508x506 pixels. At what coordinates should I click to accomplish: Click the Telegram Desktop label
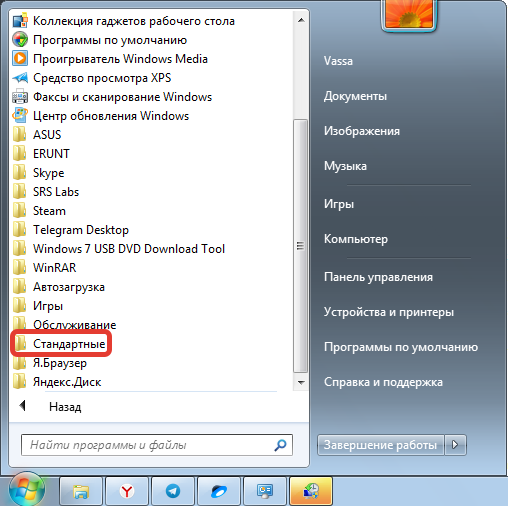pos(81,230)
